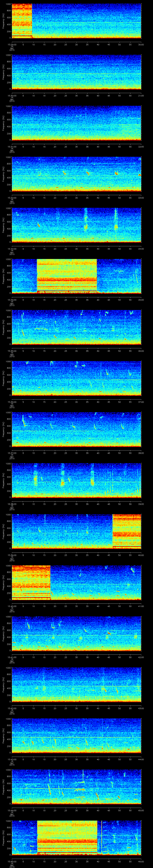Screen dimensions: 153x868
Task: Open the spectrogram panel starting at 15:31:00
Action: [76, 123]
